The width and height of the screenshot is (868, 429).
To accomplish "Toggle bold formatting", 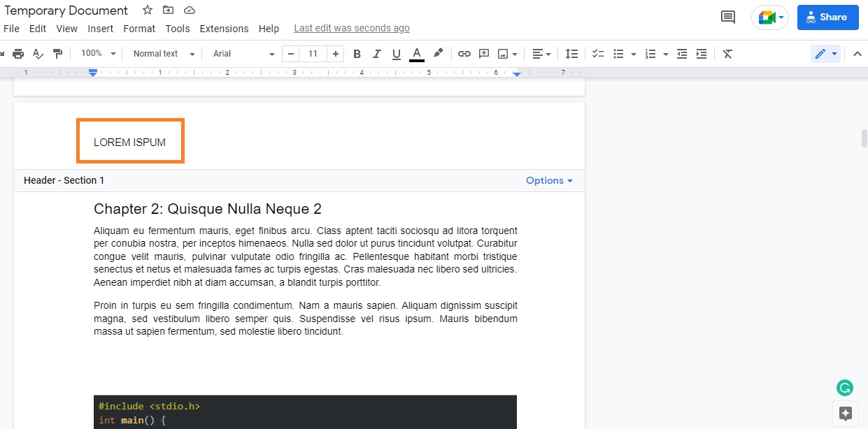I will [x=357, y=53].
